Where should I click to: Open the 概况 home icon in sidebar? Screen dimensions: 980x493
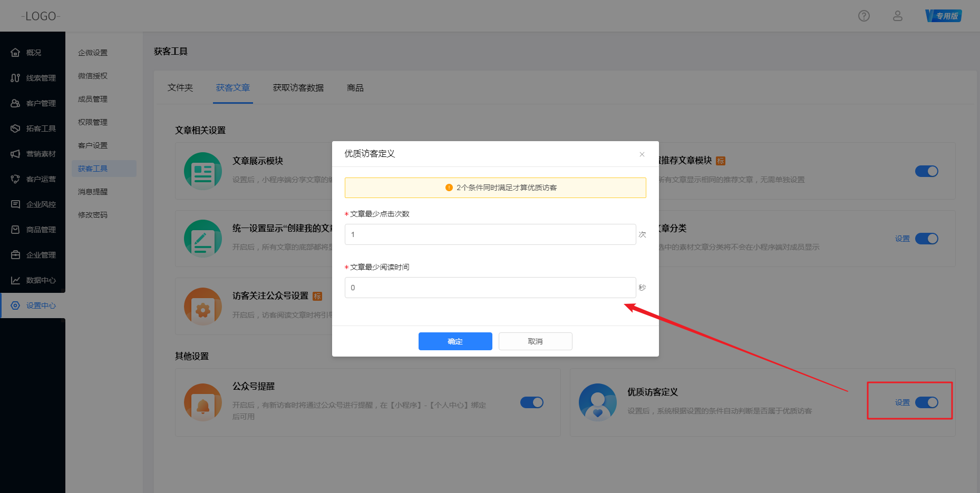click(x=15, y=53)
